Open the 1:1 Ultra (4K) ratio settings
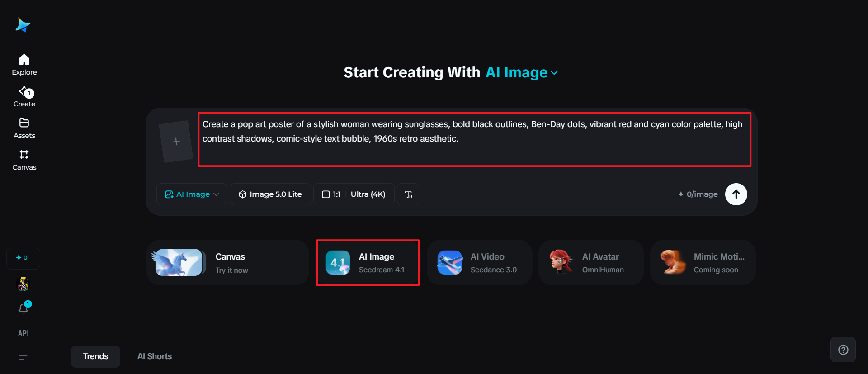Screen dimensions: 868x374 pyautogui.click(x=354, y=194)
